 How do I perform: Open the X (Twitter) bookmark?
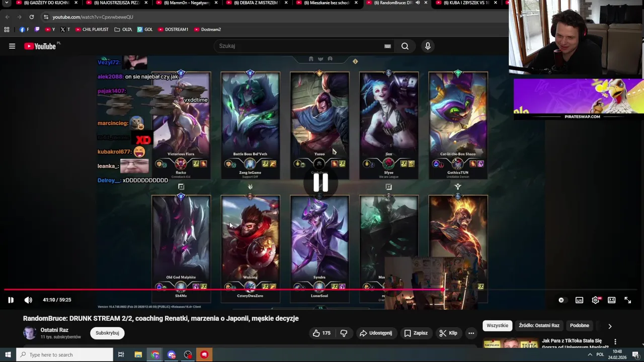[65, 30]
